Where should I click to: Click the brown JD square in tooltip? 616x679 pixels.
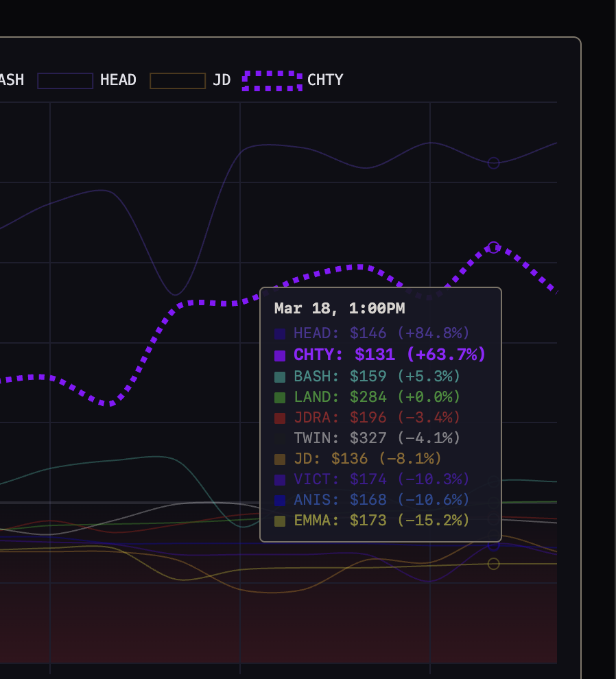[x=280, y=460]
